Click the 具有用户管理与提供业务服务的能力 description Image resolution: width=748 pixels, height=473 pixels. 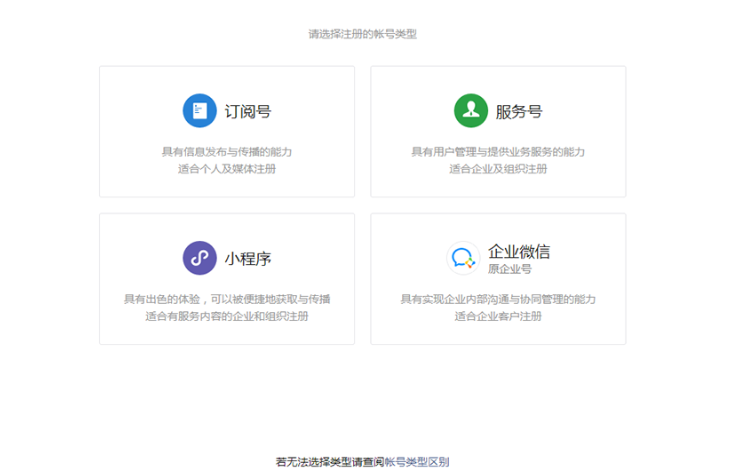(x=498, y=152)
